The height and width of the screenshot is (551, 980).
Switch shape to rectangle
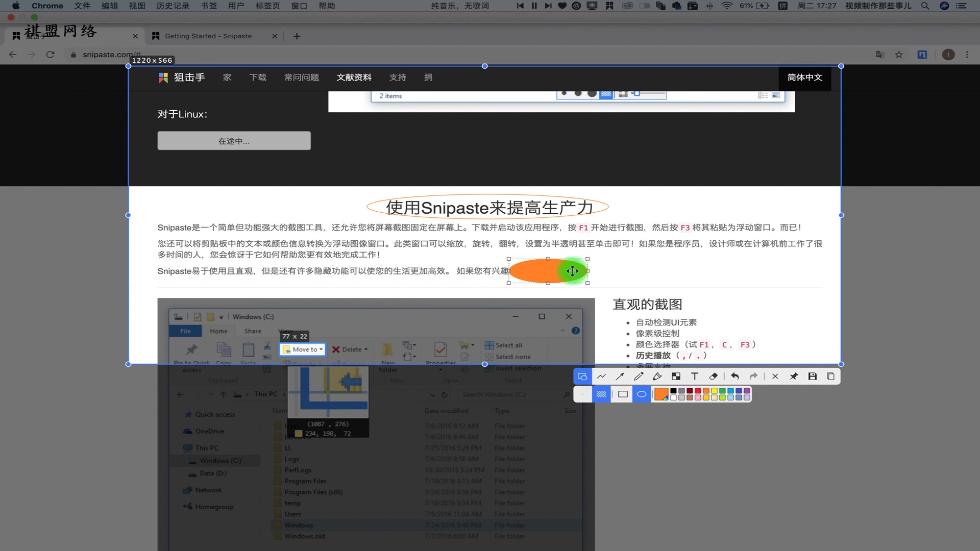(x=623, y=394)
